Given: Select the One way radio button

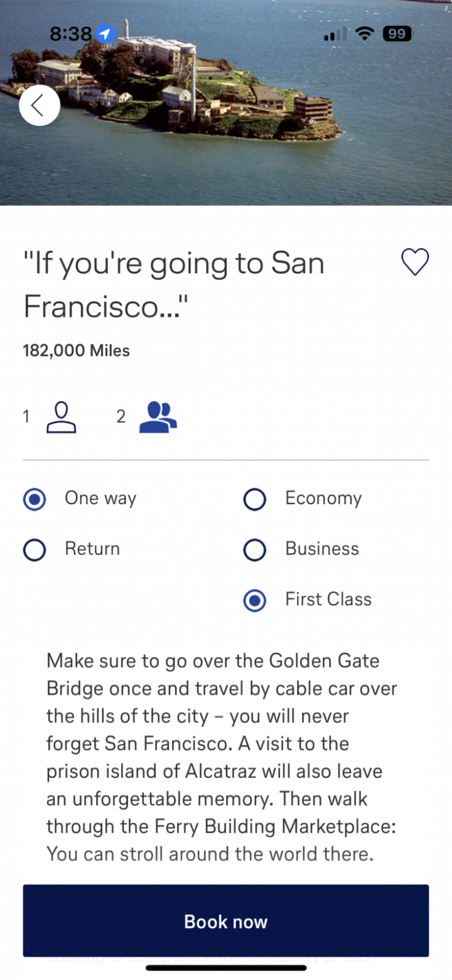Looking at the screenshot, I should (35, 500).
